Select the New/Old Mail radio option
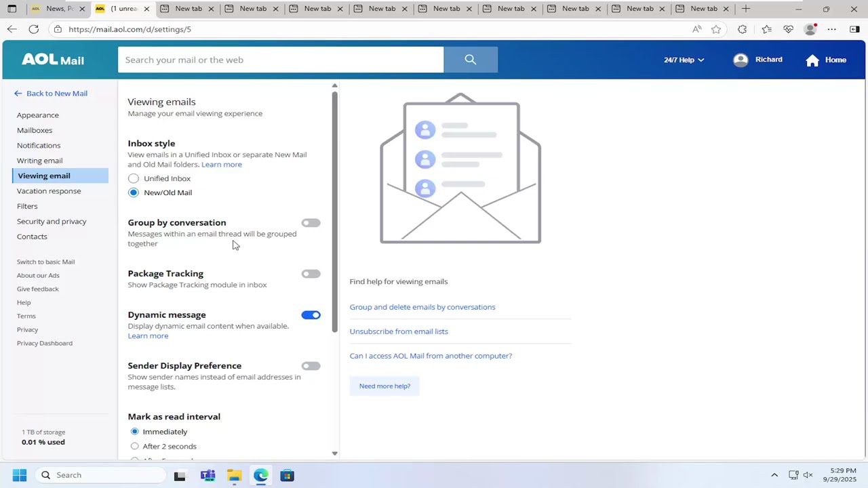Image resolution: width=868 pixels, height=488 pixels. [134, 192]
